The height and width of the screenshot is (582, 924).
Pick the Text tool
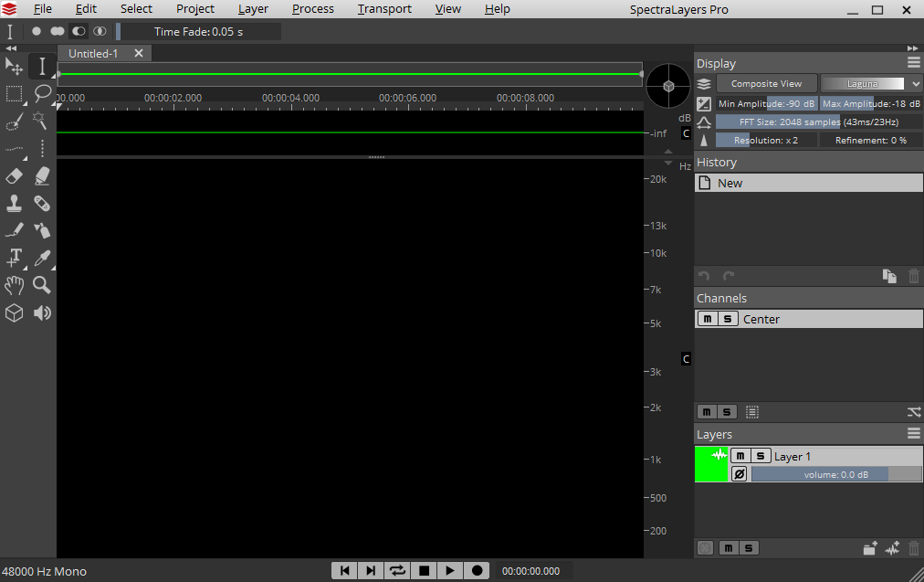click(x=15, y=258)
